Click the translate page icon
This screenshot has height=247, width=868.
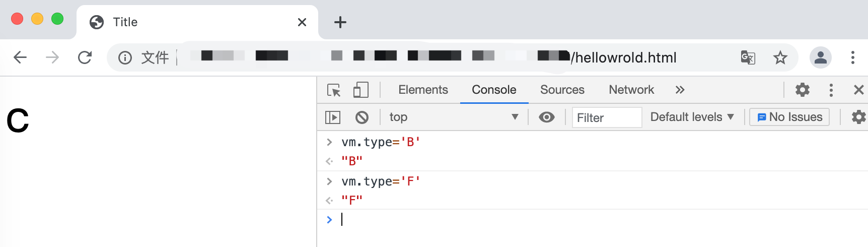748,57
